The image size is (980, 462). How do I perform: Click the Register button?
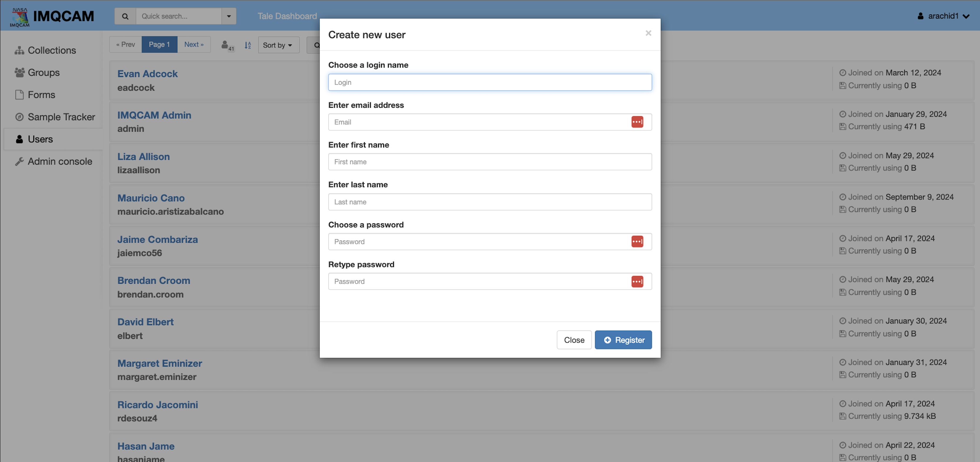coord(623,340)
